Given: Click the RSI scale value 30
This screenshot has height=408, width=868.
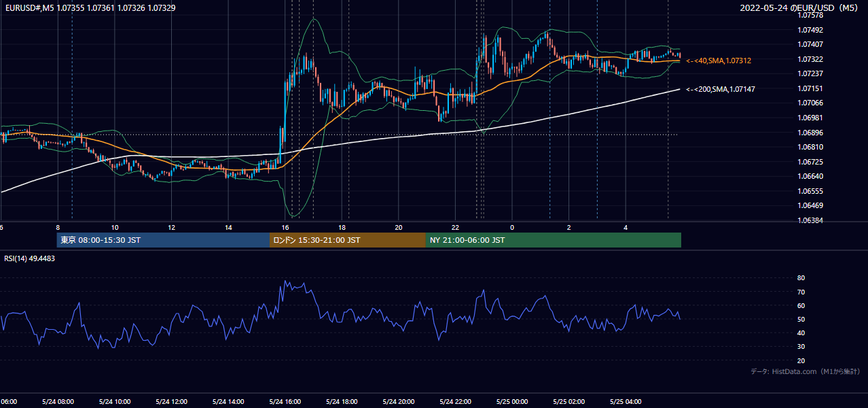Looking at the screenshot, I should 801,346.
